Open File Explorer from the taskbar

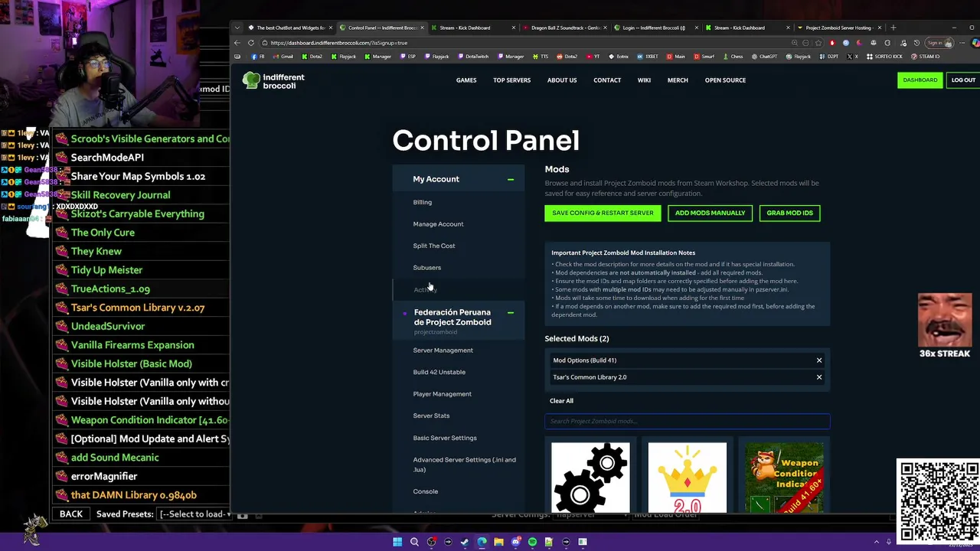(498, 542)
